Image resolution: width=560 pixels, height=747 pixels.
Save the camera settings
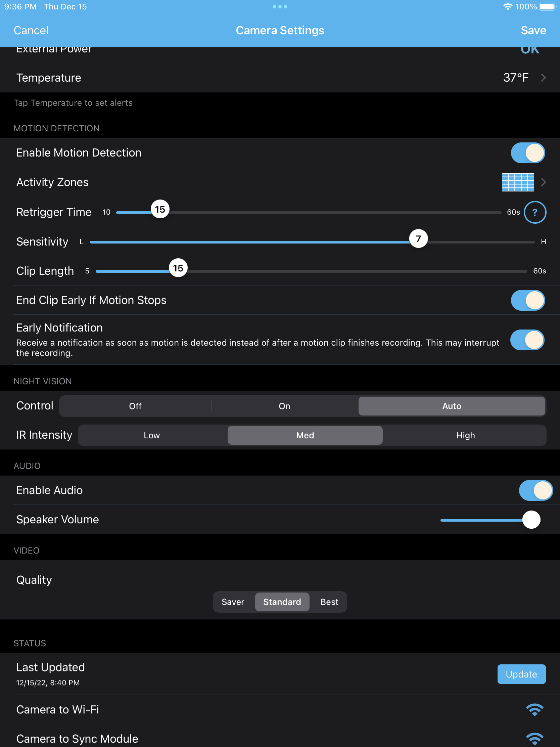533,30
